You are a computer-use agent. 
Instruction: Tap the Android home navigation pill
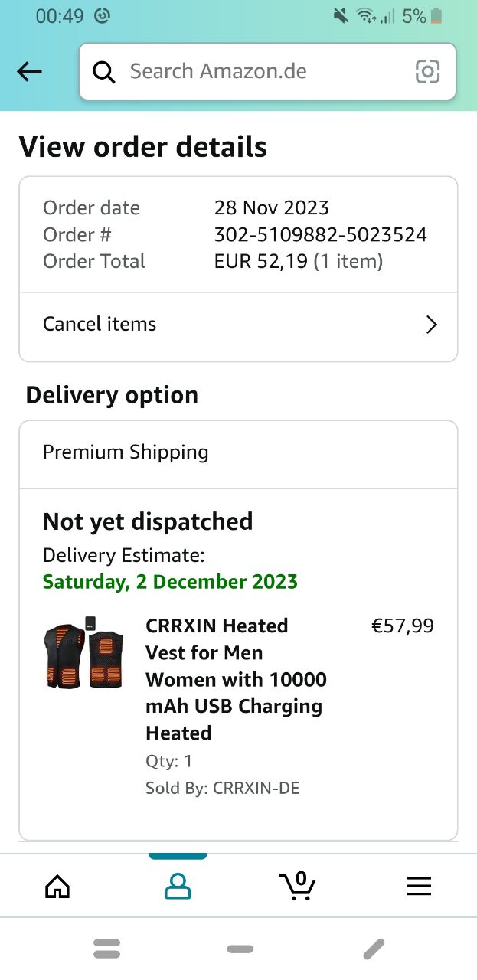(x=240, y=949)
